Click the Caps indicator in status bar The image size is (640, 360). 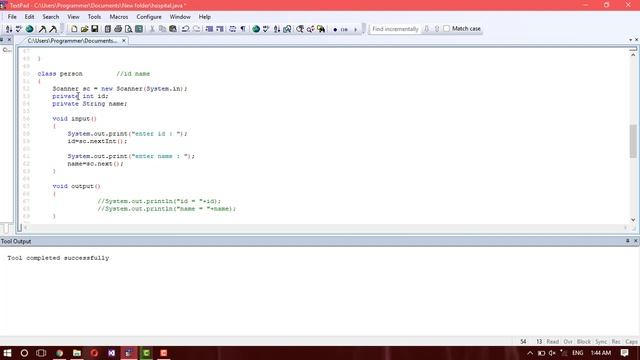click(631, 342)
